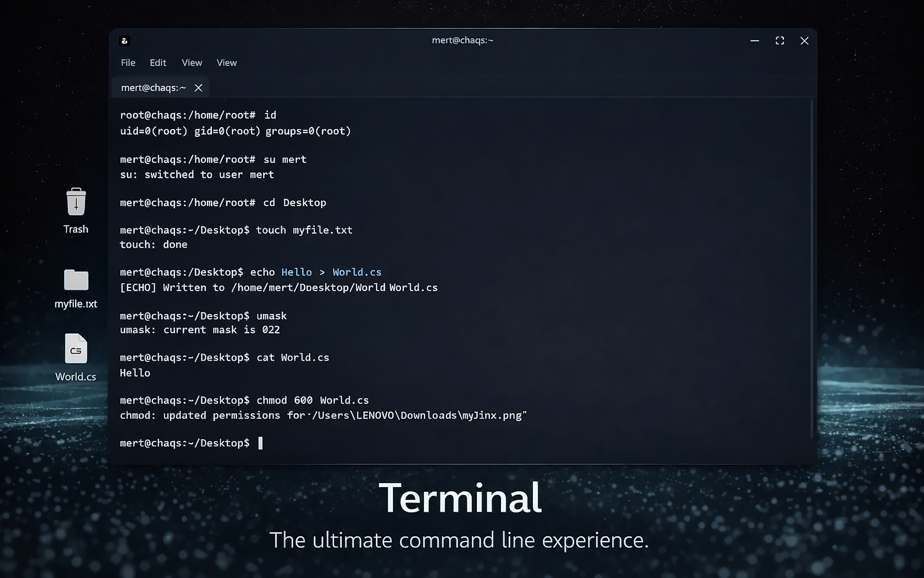This screenshot has height=578, width=924.
Task: Open the File menu
Action: click(128, 63)
